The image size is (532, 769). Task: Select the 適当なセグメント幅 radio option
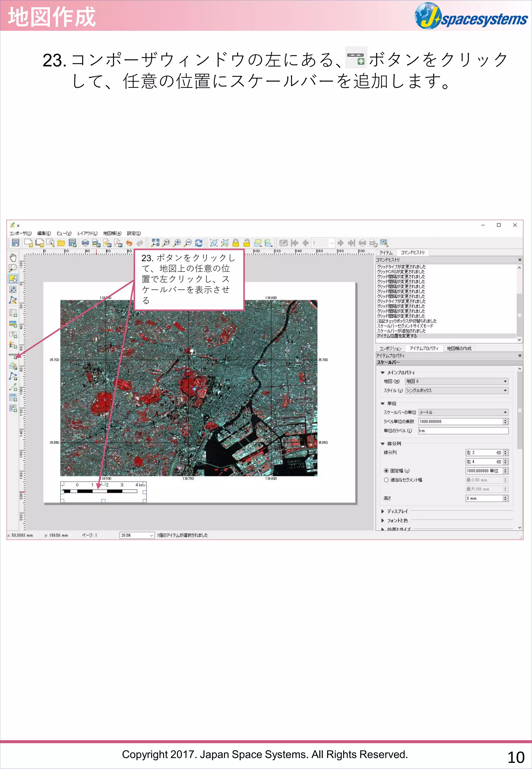click(386, 480)
